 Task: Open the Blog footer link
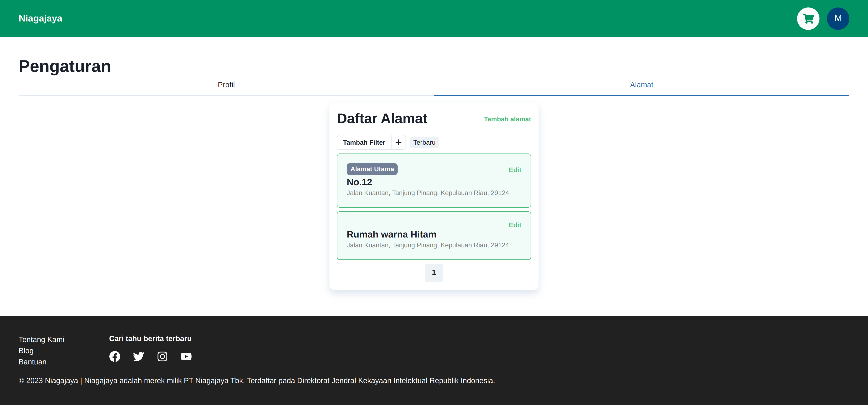(26, 351)
